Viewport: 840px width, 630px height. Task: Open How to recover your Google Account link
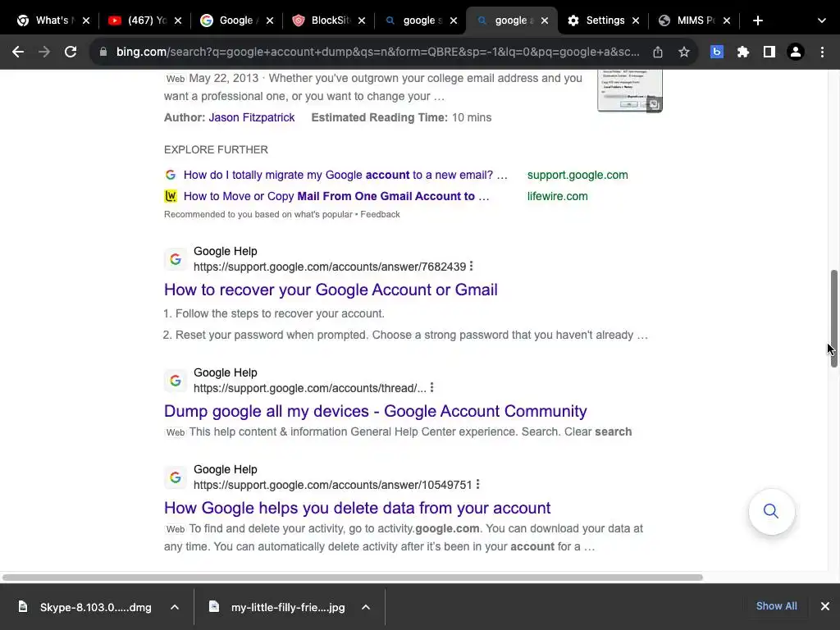(331, 290)
